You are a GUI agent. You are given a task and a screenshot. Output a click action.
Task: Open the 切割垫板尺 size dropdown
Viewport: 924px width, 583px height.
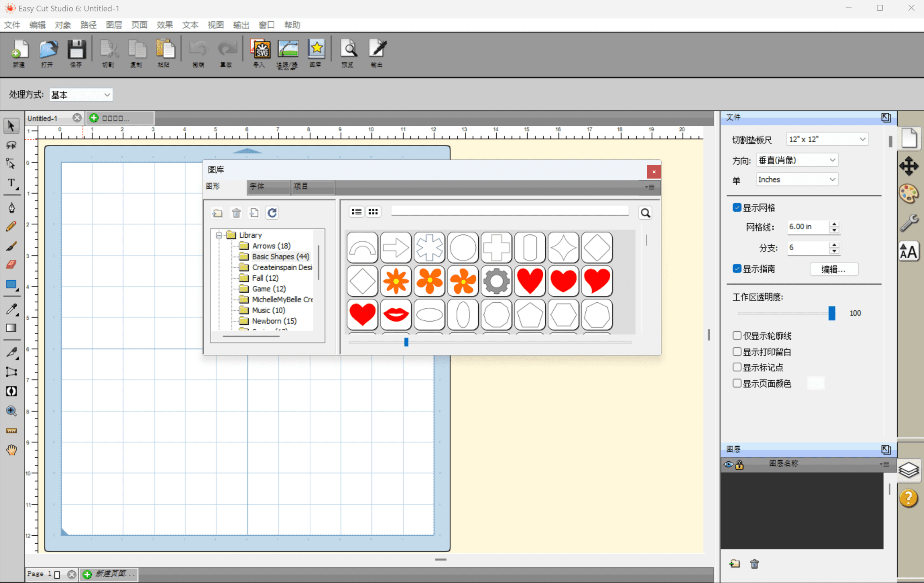[x=827, y=139]
